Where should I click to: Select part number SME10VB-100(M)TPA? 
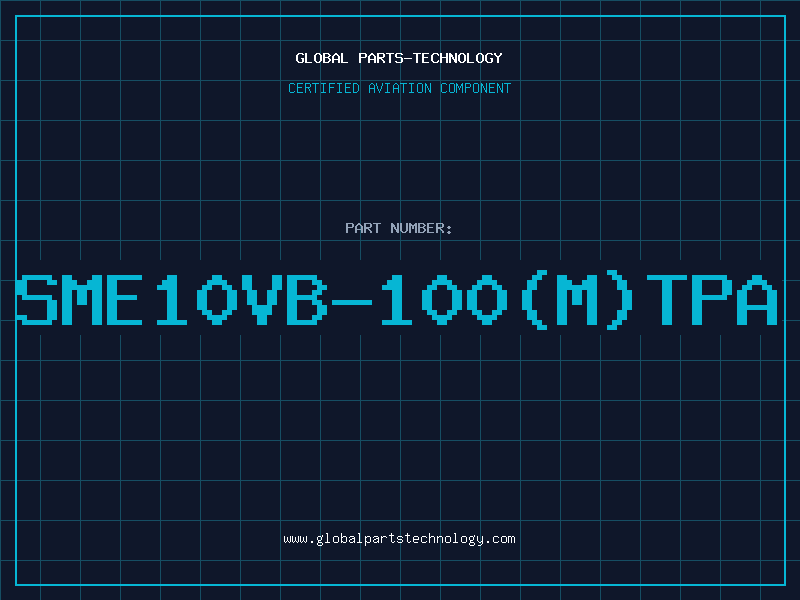[x=397, y=301]
